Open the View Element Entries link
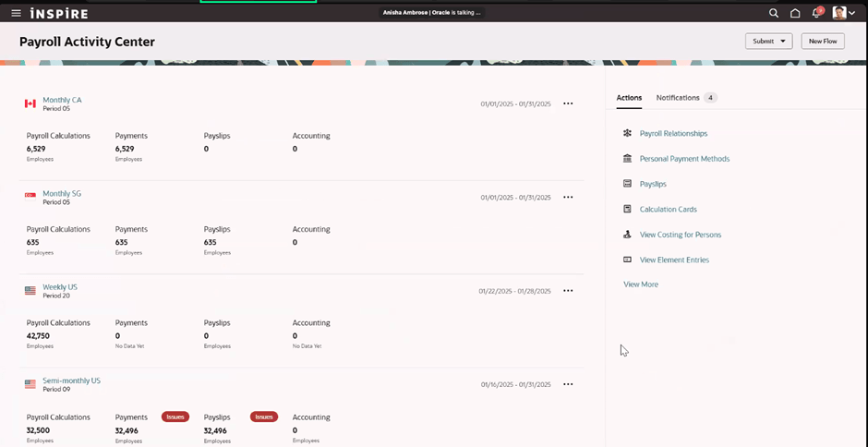This screenshot has width=868, height=447. click(674, 260)
